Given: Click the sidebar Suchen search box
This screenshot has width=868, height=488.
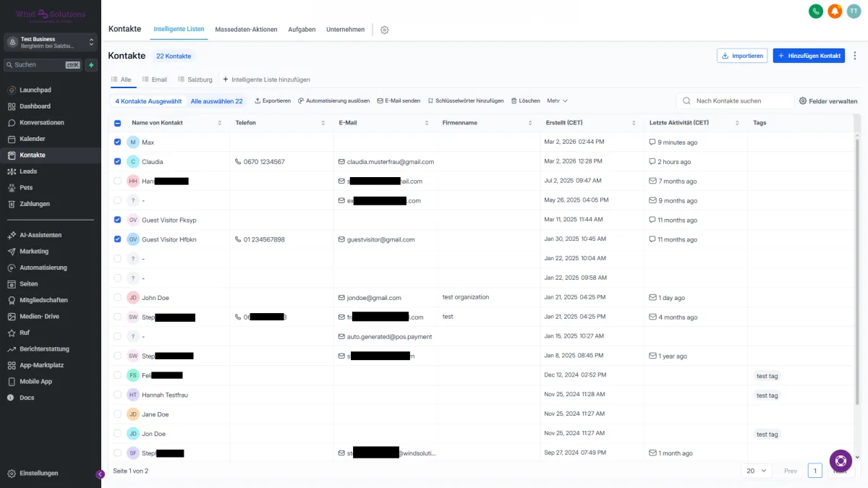Looking at the screenshot, I should [43, 64].
